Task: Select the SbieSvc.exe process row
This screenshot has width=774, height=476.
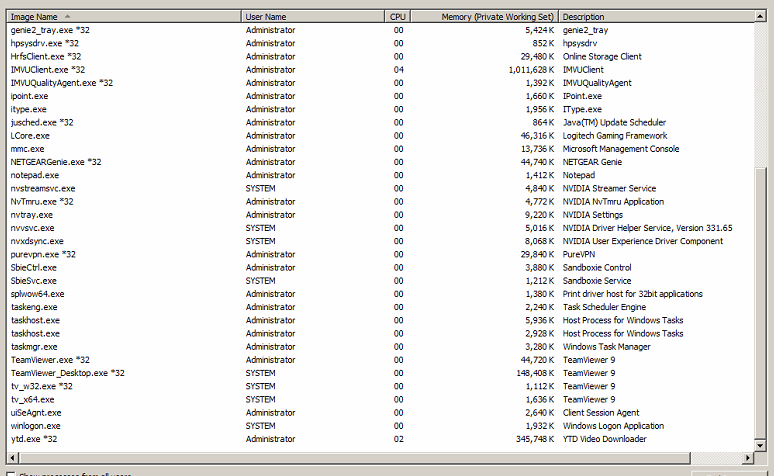Action: click(x=380, y=280)
